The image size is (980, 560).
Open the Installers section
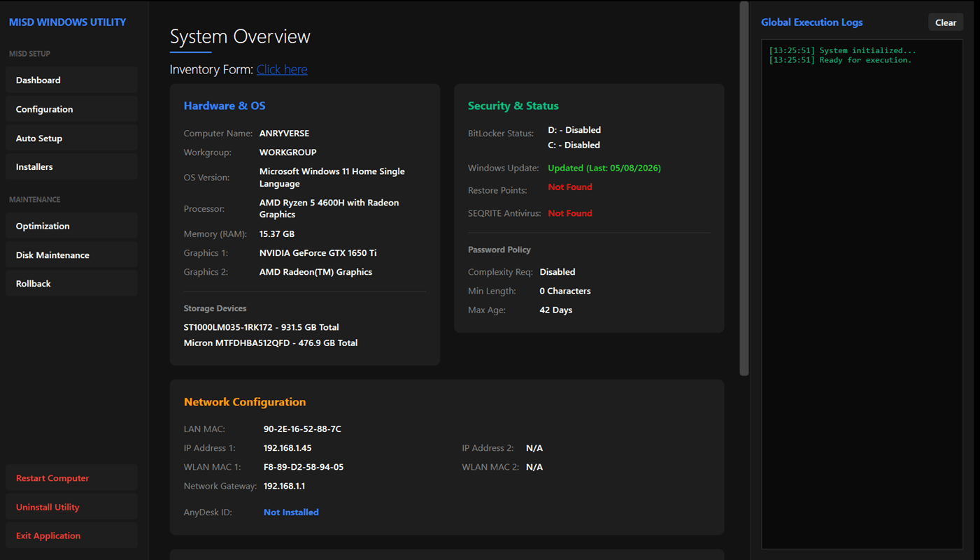pos(71,167)
